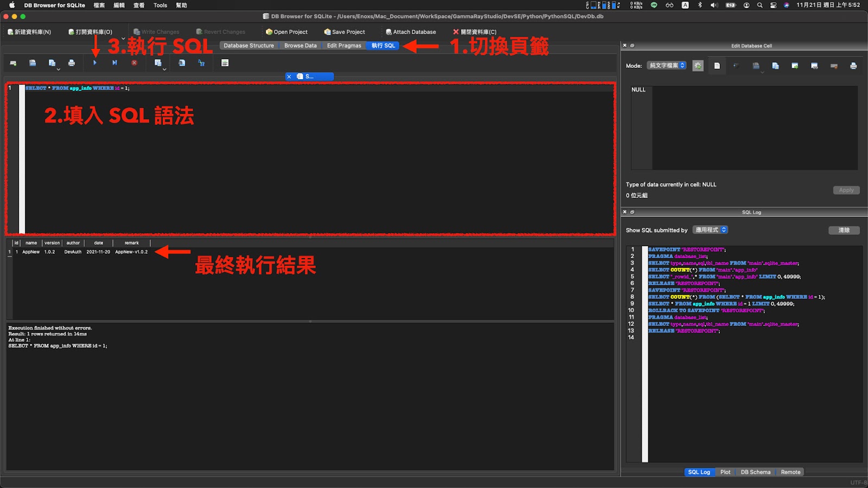This screenshot has height=488, width=868.
Task: Open macOS Control Center icon
Action: pos(773,5)
